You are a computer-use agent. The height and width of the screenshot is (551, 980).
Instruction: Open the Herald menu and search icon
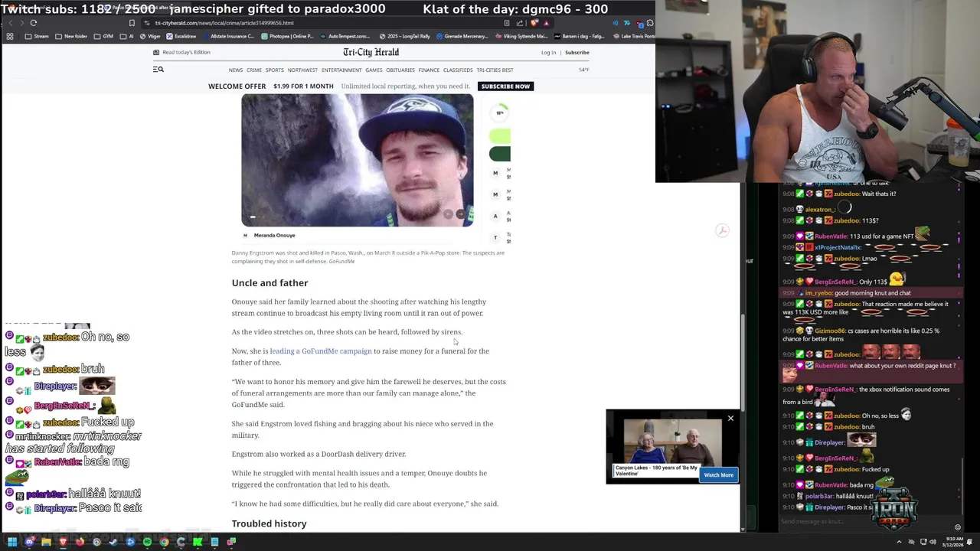pos(158,70)
